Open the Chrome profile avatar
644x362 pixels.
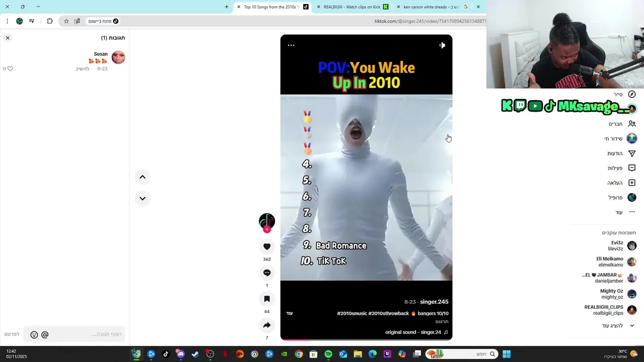[x=20, y=21]
